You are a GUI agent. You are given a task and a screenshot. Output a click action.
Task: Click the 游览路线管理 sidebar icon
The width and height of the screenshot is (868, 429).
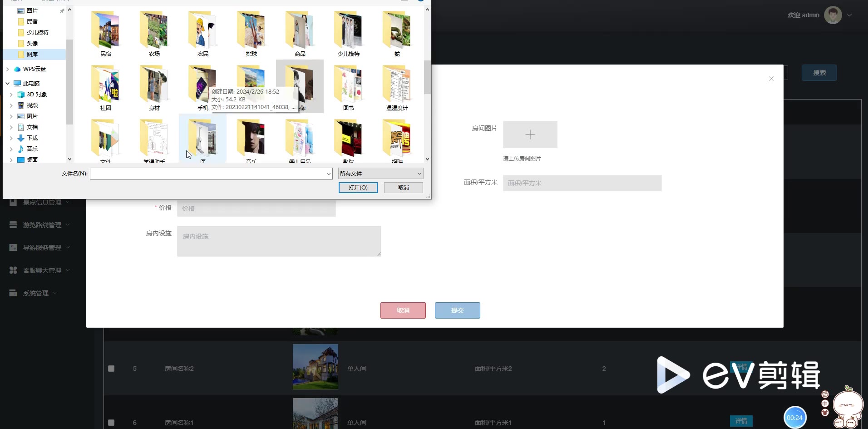pyautogui.click(x=13, y=225)
